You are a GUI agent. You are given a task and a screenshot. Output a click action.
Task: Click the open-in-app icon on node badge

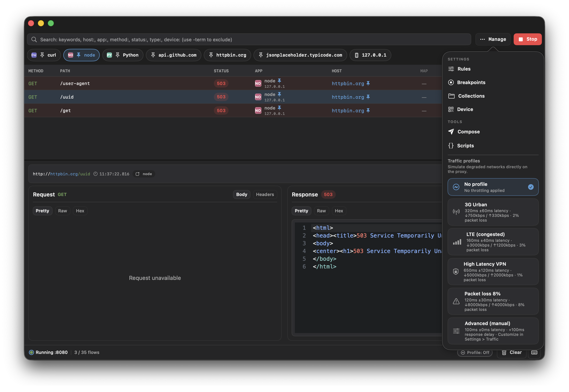(137, 174)
